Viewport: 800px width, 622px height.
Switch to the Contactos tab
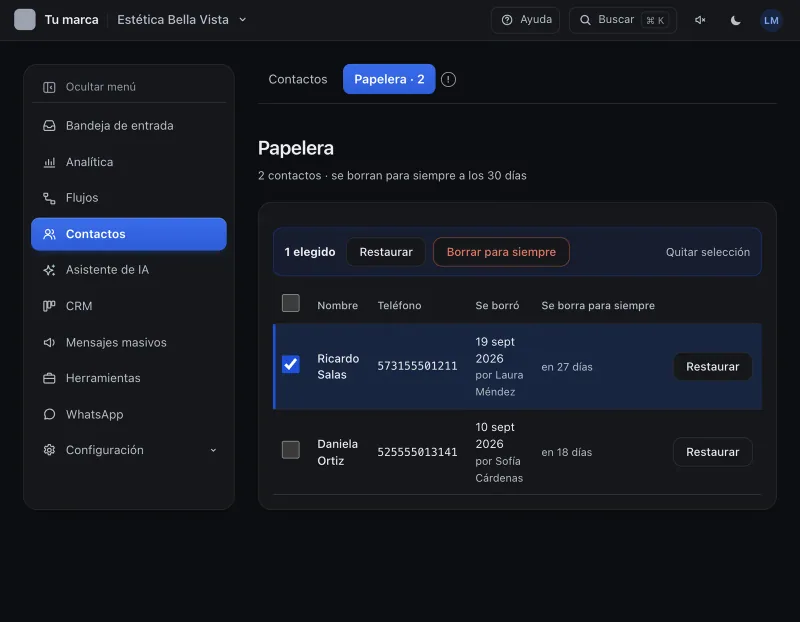coord(298,79)
